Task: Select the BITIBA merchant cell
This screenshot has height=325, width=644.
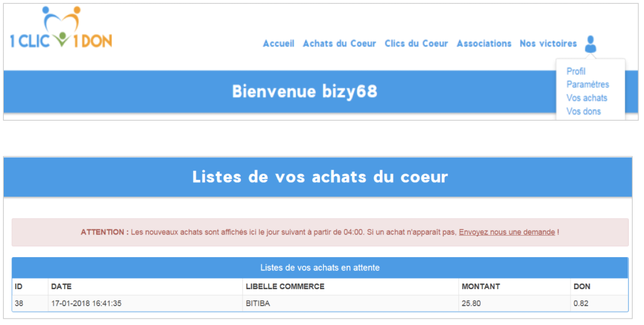Action: [x=351, y=304]
